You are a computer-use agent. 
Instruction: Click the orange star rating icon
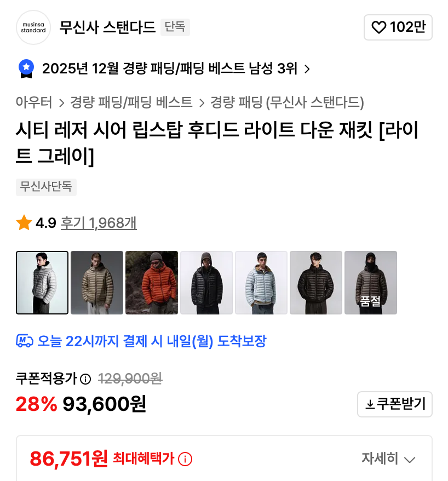point(24,223)
